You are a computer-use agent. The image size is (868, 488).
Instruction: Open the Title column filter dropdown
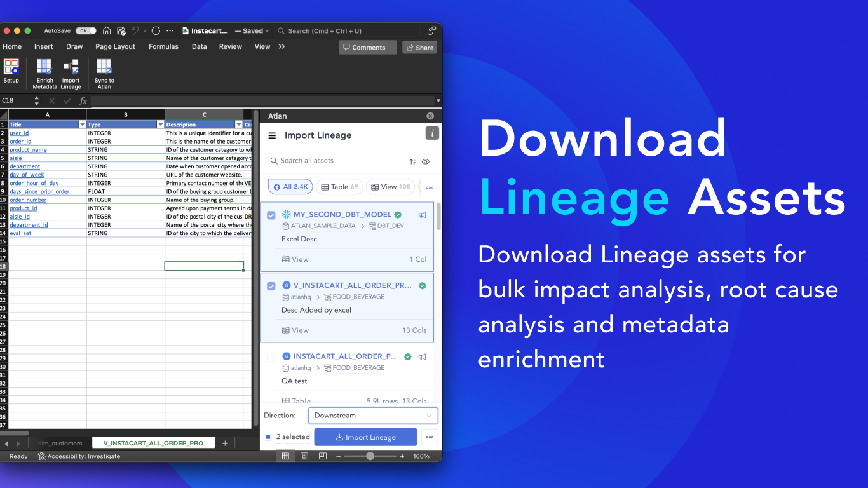click(82, 125)
